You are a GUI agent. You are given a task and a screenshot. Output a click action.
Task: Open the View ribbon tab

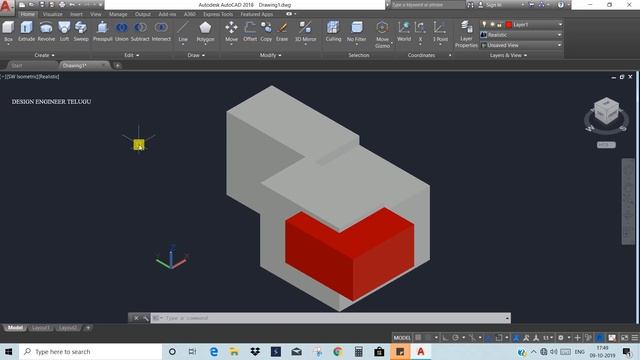tap(96, 14)
